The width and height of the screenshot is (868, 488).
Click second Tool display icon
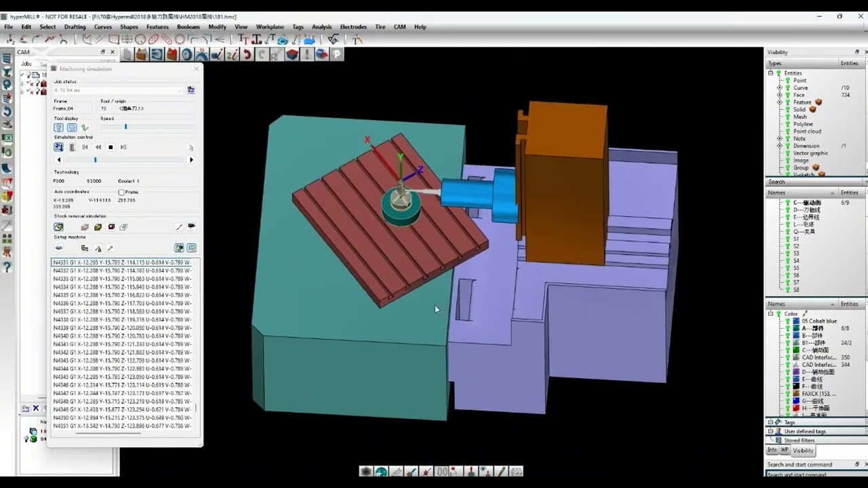coord(72,127)
